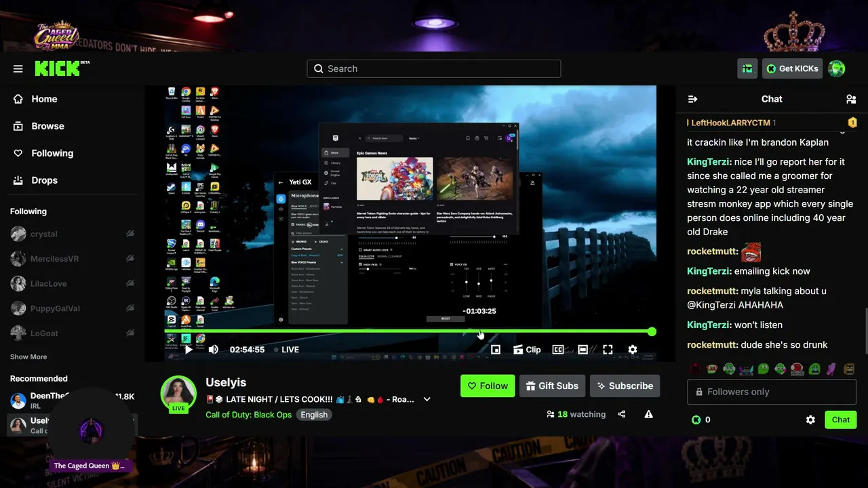Viewport: 868px width, 488px height.
Task: Toggle the offline icon next to LilacLove
Action: click(130, 283)
